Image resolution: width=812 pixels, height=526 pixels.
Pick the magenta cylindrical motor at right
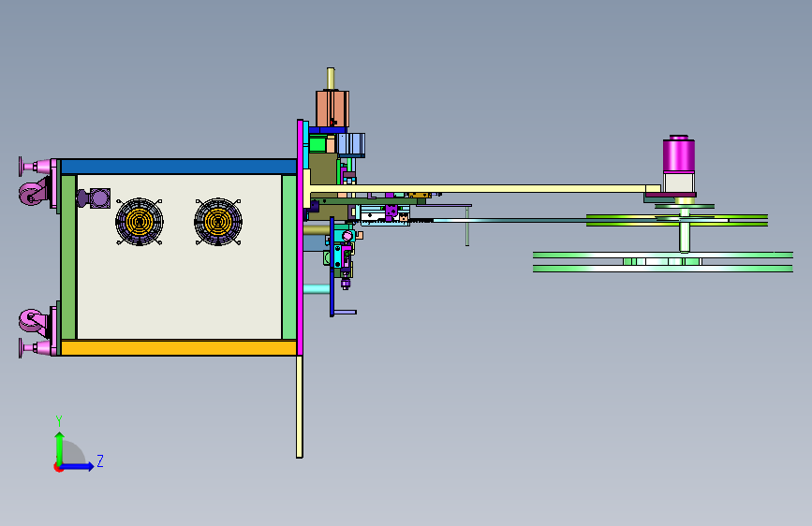(x=679, y=154)
